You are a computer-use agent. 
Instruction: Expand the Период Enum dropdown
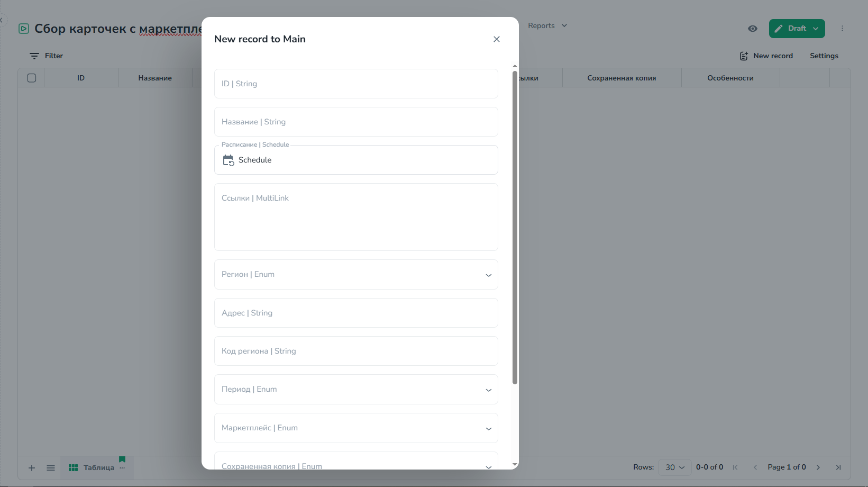(488, 390)
